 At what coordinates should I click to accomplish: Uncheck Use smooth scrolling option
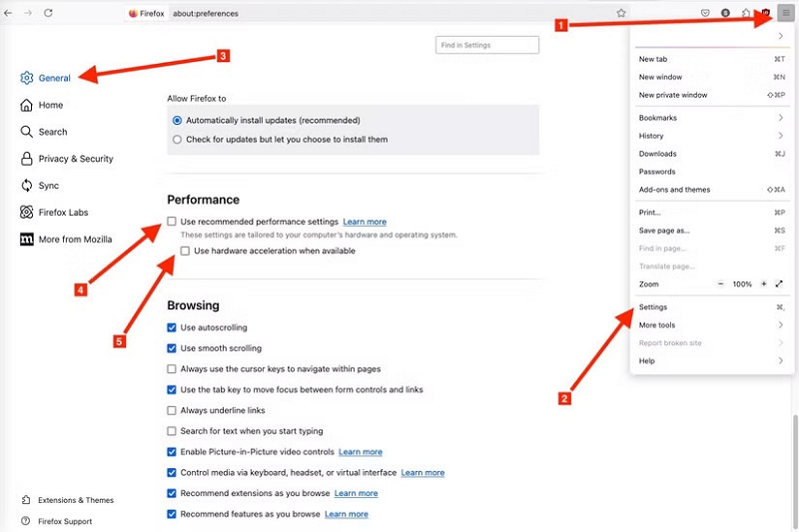172,348
